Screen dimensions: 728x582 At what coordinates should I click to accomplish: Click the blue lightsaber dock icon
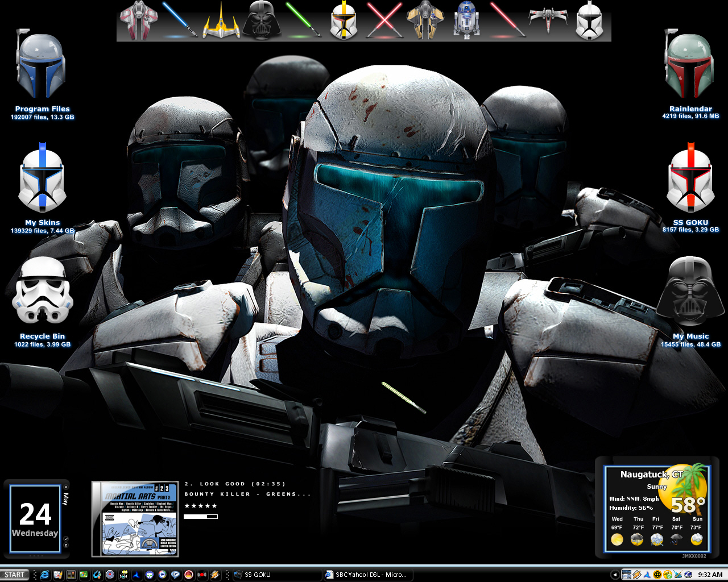pyautogui.click(x=179, y=21)
